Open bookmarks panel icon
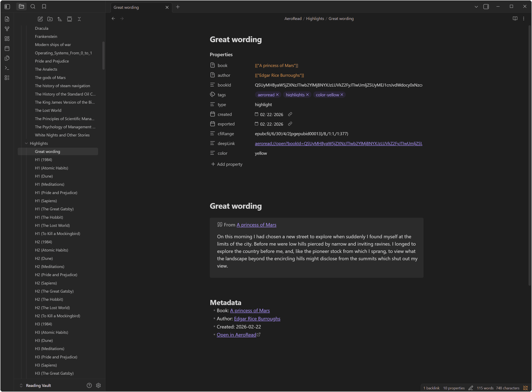Screen dimensions: 532x392 44,7
